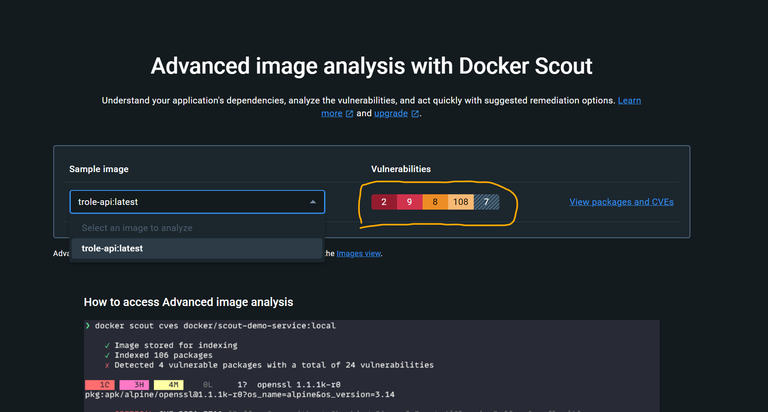The width and height of the screenshot is (768, 412).
Task: Click the 'openssl 1.1.1k-r0' package name
Action: point(299,385)
